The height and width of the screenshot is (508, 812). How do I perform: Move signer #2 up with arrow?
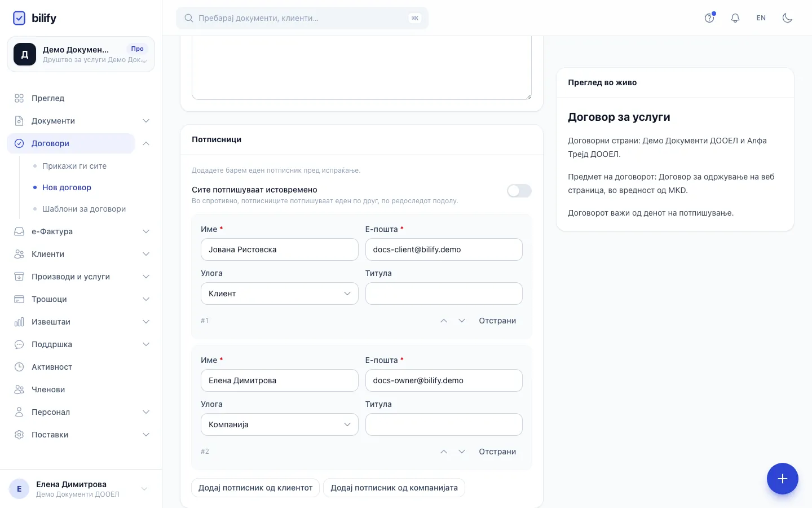coord(444,452)
